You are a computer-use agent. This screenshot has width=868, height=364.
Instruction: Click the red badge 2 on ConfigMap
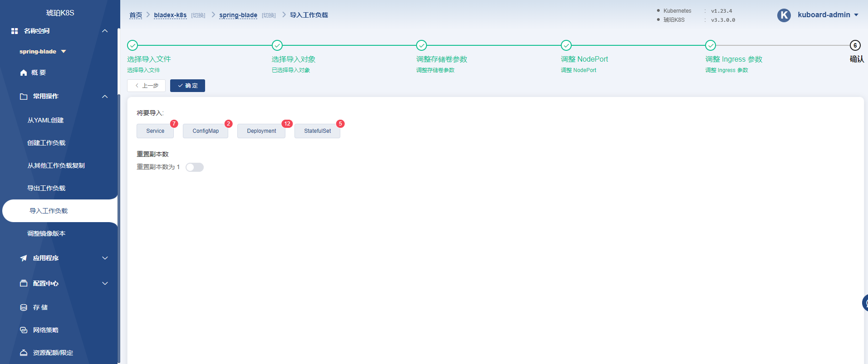pos(228,124)
